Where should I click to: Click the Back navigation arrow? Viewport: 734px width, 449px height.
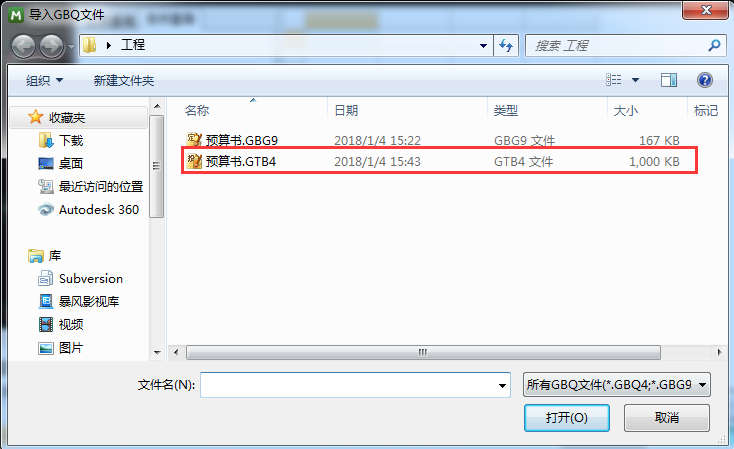coord(23,46)
